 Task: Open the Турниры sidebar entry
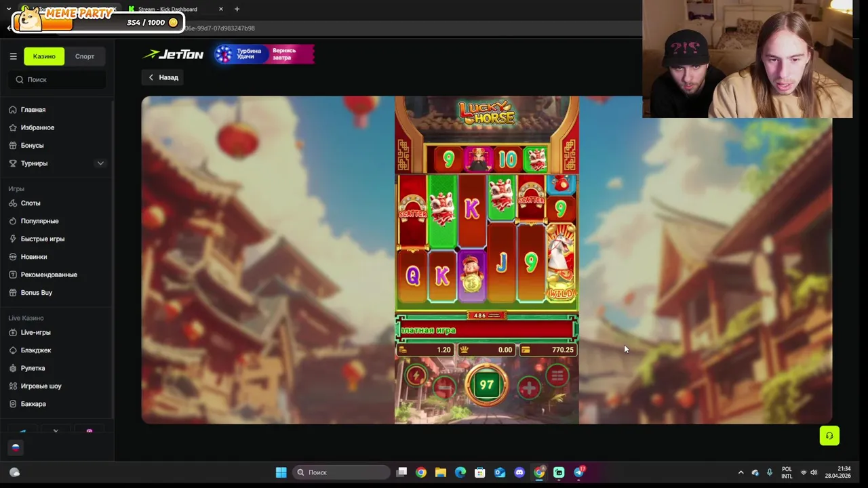(x=34, y=163)
